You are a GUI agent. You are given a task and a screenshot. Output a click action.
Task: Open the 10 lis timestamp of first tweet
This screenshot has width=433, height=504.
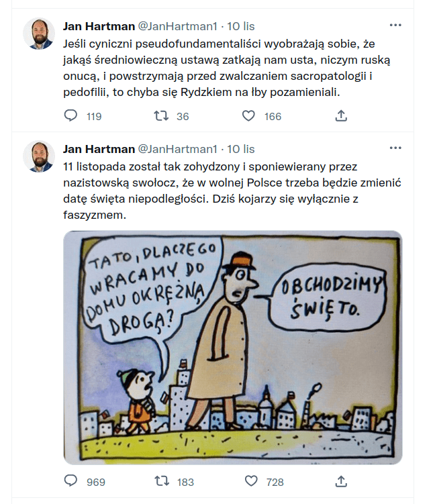click(241, 26)
